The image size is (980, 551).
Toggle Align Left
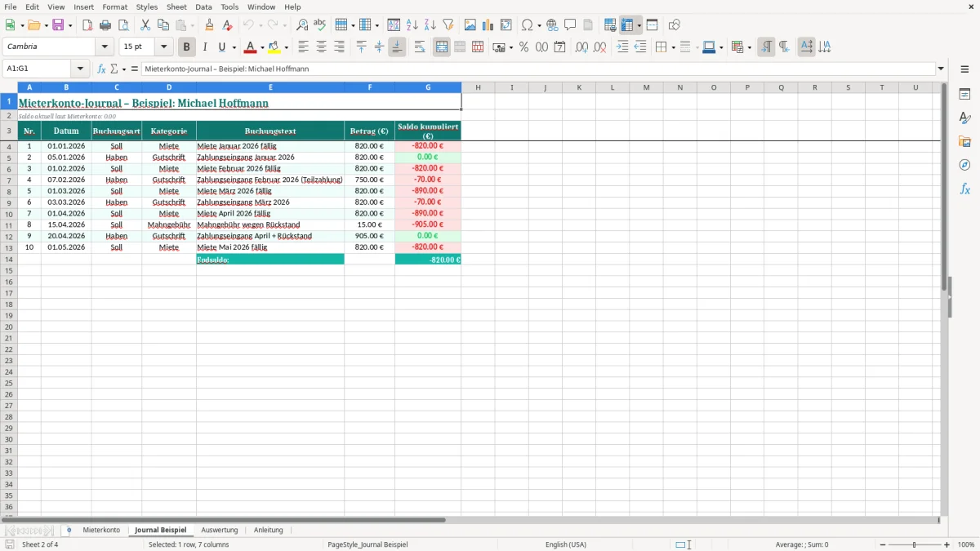pos(304,47)
